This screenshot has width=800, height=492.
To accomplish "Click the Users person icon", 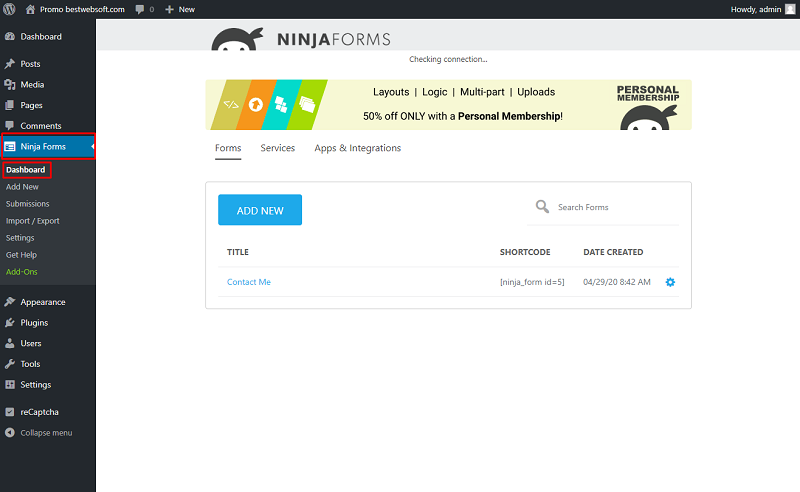I will pyautogui.click(x=10, y=343).
